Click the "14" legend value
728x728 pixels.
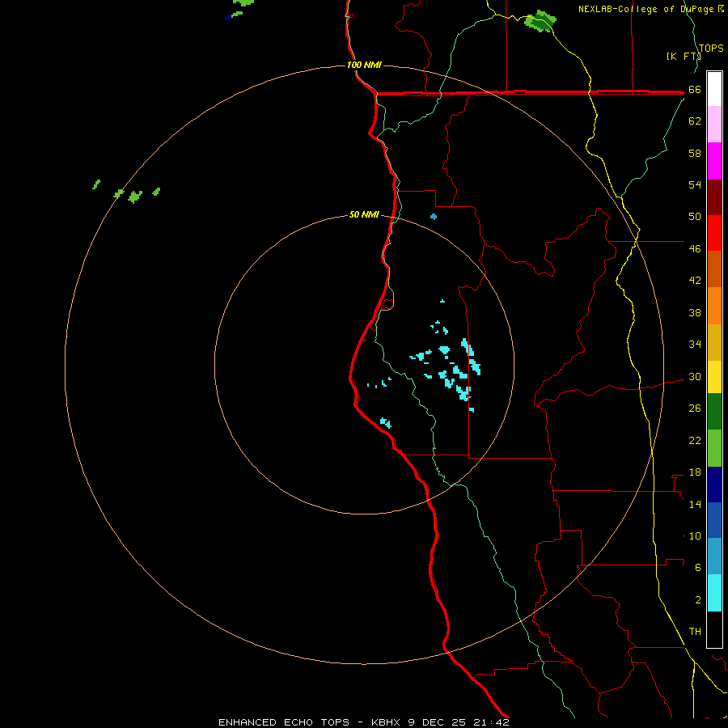[695, 505]
